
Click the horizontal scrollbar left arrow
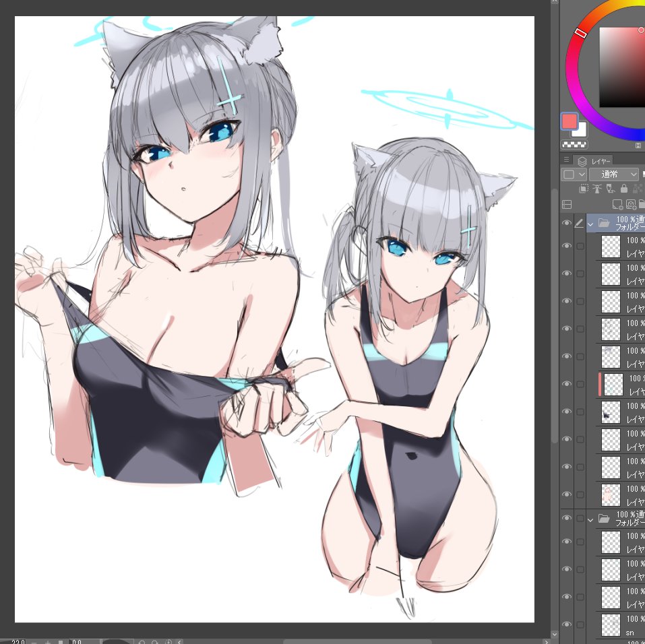pyautogui.click(x=179, y=641)
